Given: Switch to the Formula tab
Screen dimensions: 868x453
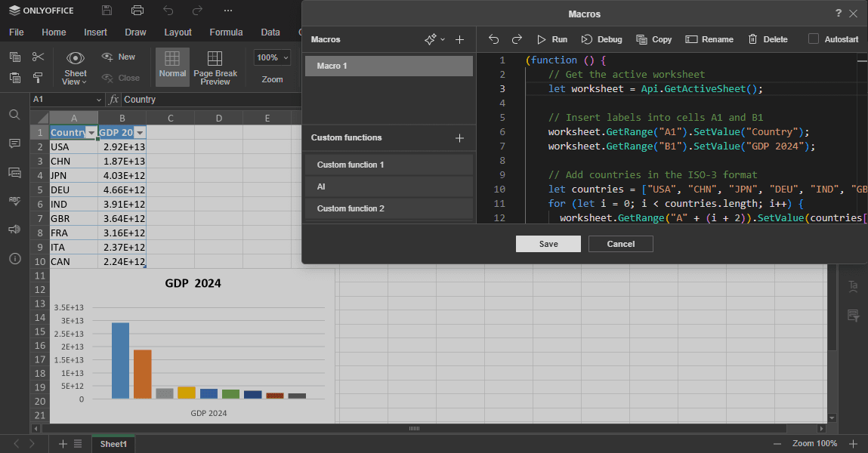Looking at the screenshot, I should [226, 32].
